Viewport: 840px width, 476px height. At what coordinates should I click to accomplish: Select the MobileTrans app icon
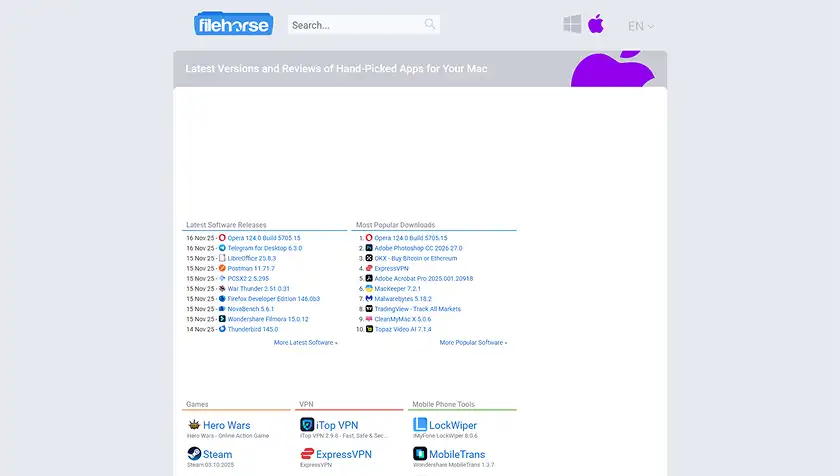(420, 454)
